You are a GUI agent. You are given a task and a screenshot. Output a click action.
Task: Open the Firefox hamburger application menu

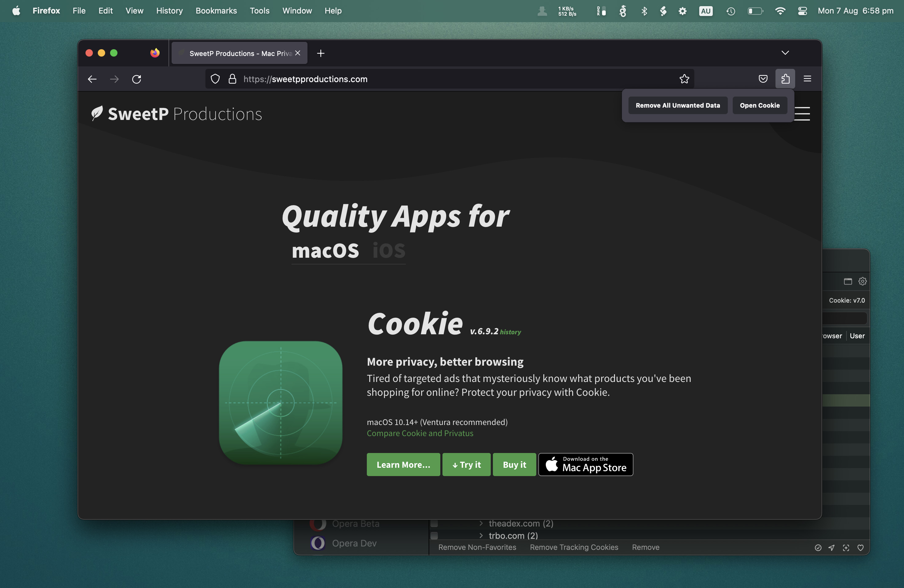[x=807, y=79]
